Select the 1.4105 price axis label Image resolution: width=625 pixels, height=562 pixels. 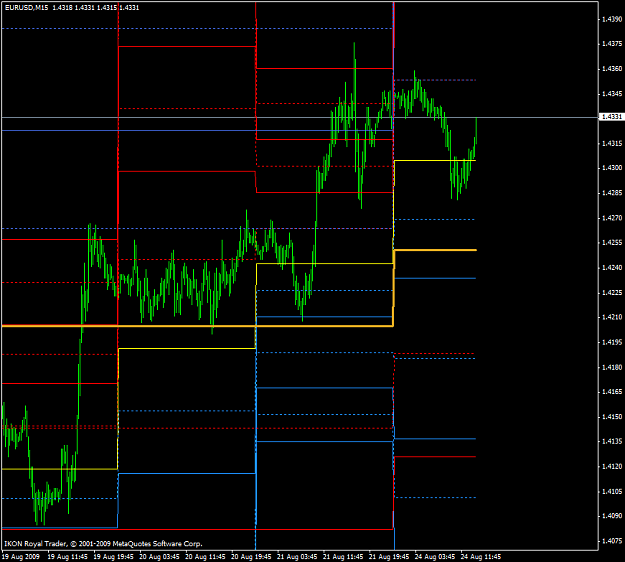point(612,492)
